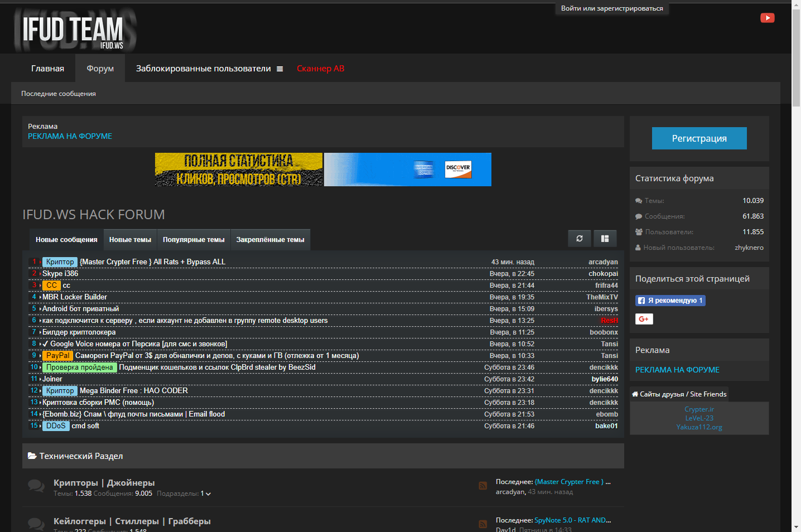The height and width of the screenshot is (532, 801).
Task: Switch to the Новые сообщения tab
Action: point(66,240)
